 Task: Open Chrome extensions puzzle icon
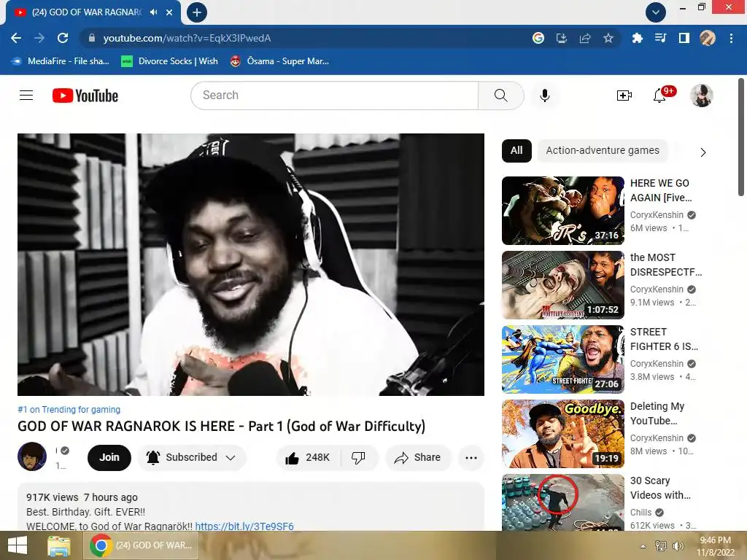pyautogui.click(x=637, y=38)
